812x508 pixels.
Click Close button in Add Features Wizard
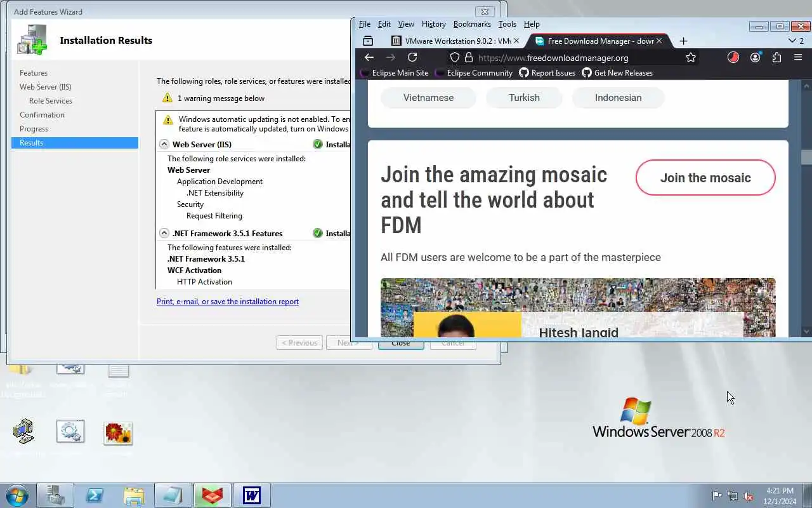click(x=401, y=343)
